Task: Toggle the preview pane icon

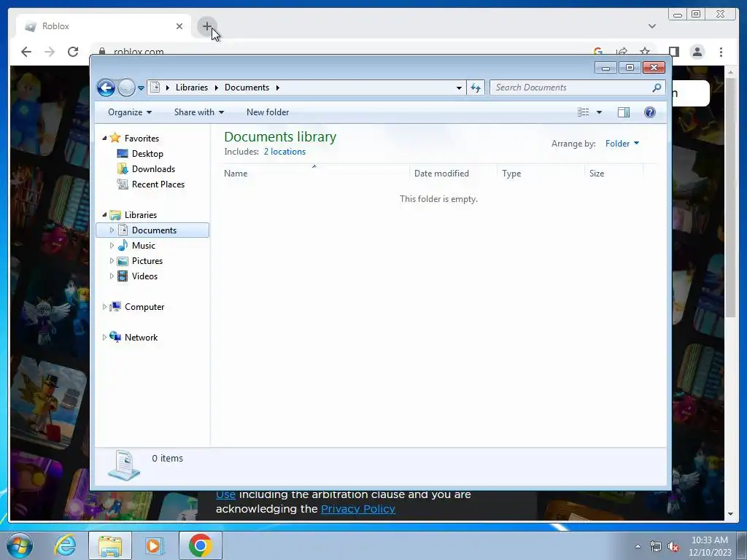Action: pyautogui.click(x=624, y=112)
